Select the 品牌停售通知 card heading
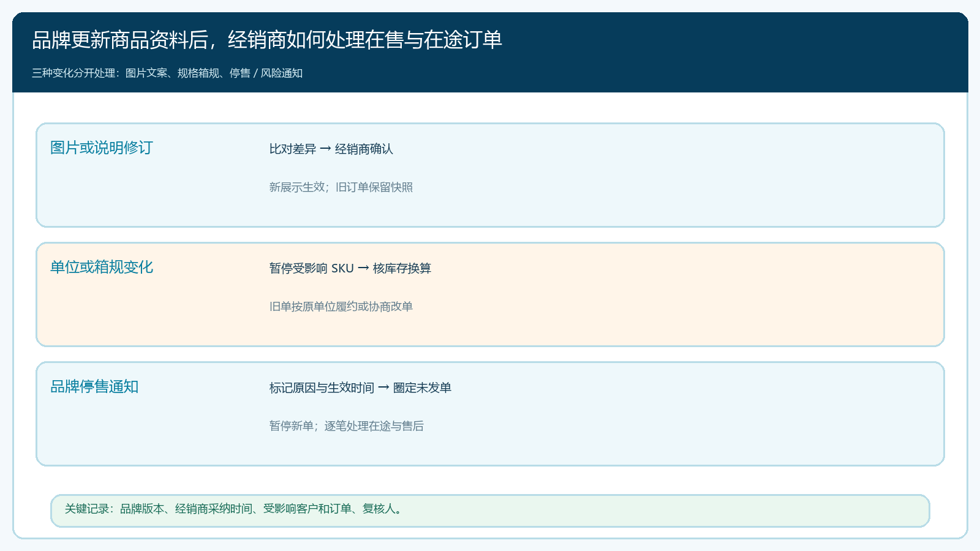The height and width of the screenshot is (551, 980). [x=94, y=386]
